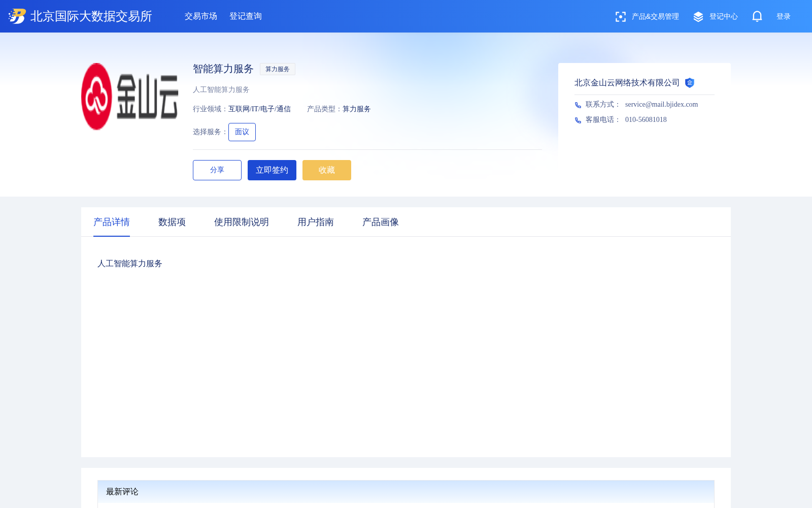Click the 登记中心 layers icon
Image resolution: width=812 pixels, height=508 pixels.
tap(698, 17)
